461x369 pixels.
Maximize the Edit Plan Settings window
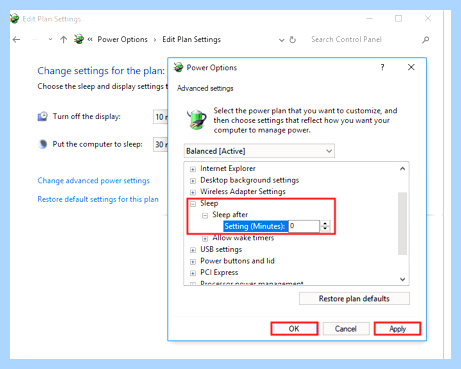point(398,19)
